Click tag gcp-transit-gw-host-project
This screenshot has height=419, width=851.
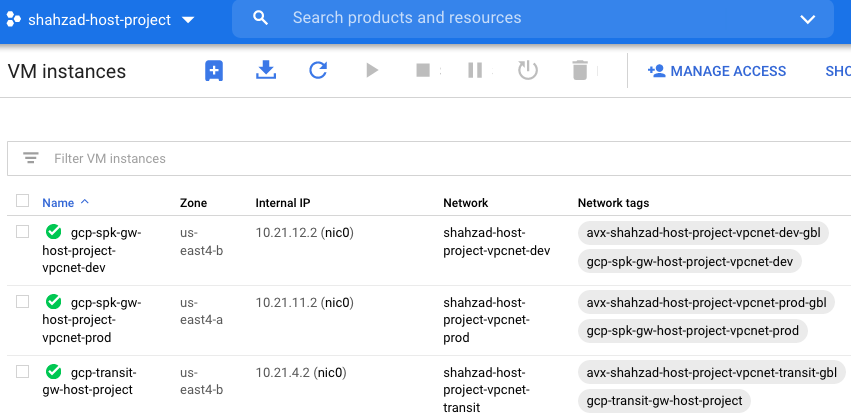coord(664,401)
